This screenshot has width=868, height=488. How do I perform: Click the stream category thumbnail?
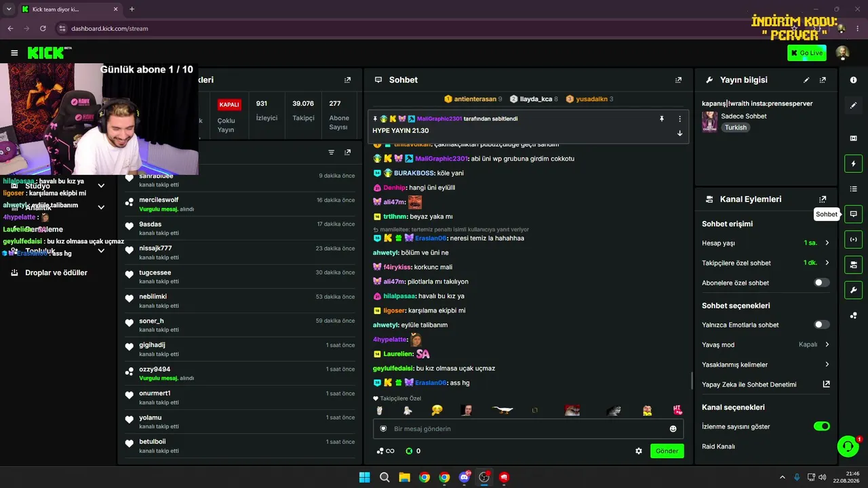pos(710,121)
